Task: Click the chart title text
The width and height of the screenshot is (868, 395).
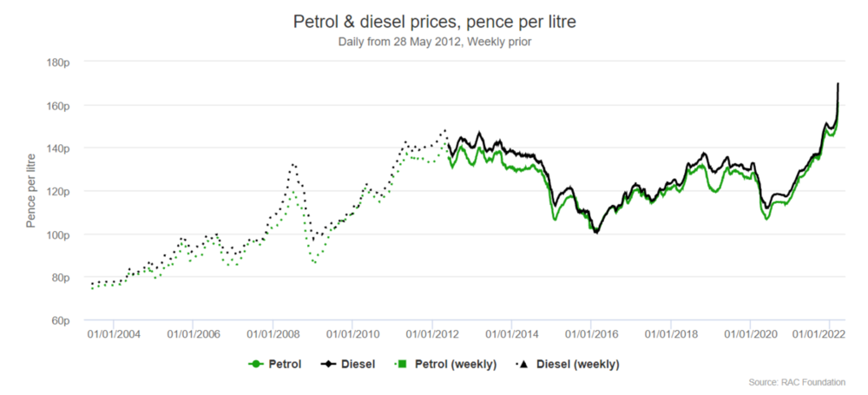Action: pyautogui.click(x=434, y=21)
